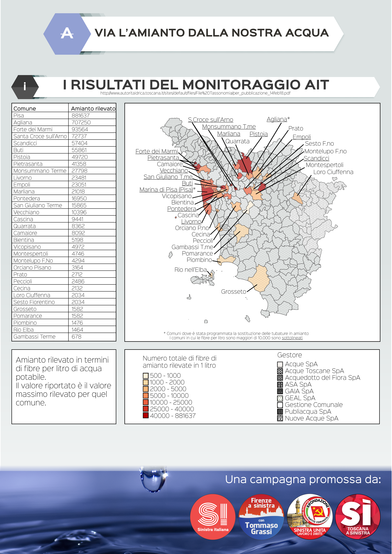Image resolution: width=392 pixels, height=554 pixels.
Task: Click the Grosseto label on the map
Action: point(233,291)
